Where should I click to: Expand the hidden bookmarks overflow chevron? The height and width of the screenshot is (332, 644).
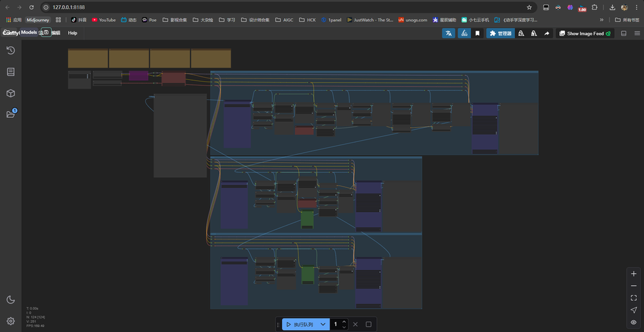(601, 19)
